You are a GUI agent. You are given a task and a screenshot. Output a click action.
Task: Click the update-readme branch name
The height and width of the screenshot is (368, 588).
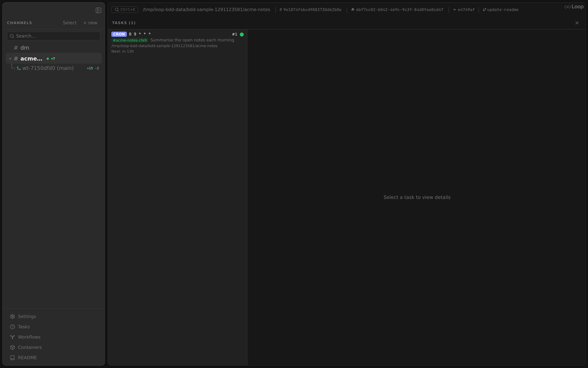(x=503, y=10)
